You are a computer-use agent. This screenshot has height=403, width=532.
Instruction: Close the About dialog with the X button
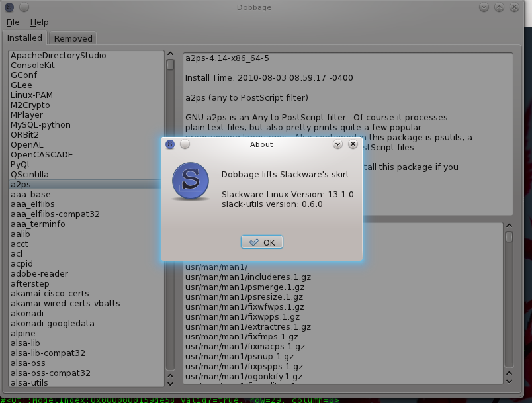click(x=353, y=144)
